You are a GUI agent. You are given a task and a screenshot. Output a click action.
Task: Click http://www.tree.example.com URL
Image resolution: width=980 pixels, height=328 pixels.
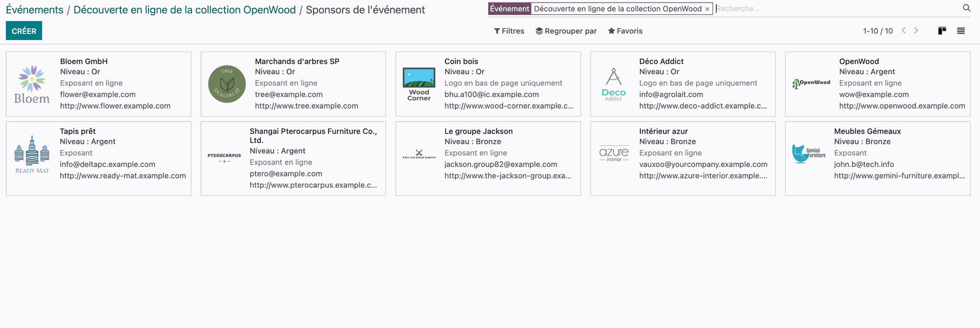click(x=306, y=106)
